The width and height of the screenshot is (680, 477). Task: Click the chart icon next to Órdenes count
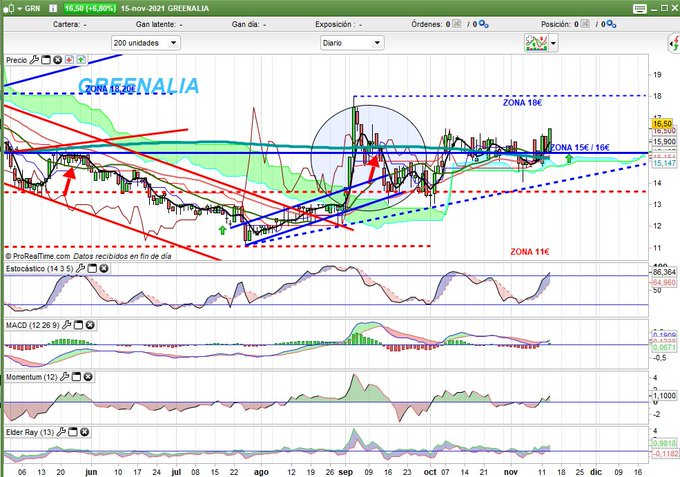457,24
